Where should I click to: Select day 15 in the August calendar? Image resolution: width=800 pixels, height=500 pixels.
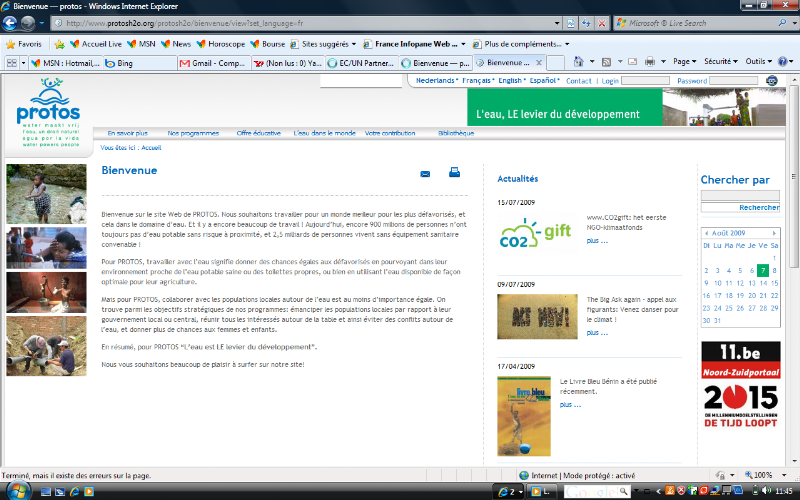point(774,283)
